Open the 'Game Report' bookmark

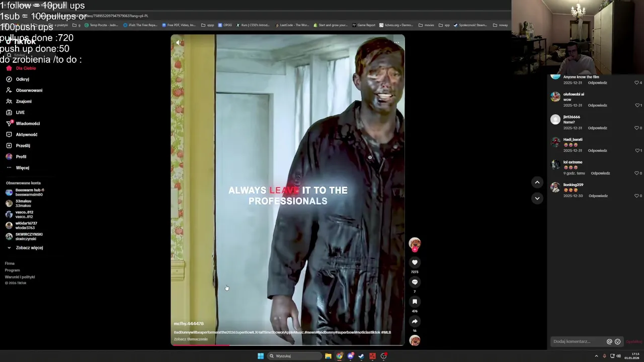(x=364, y=25)
